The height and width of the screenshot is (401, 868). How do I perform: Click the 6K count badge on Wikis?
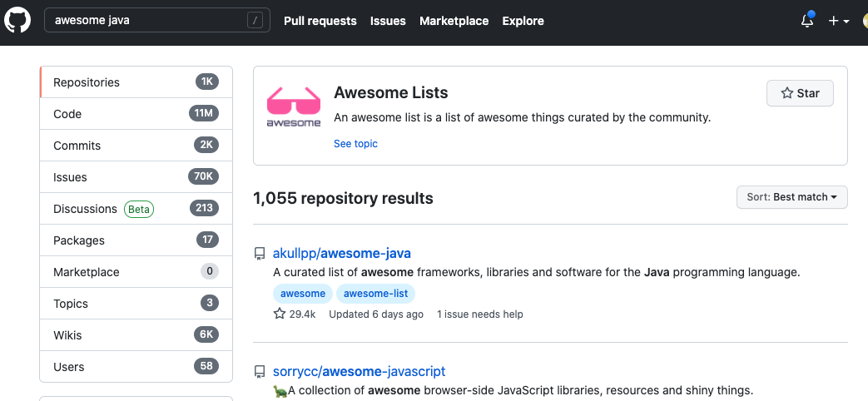click(x=206, y=334)
